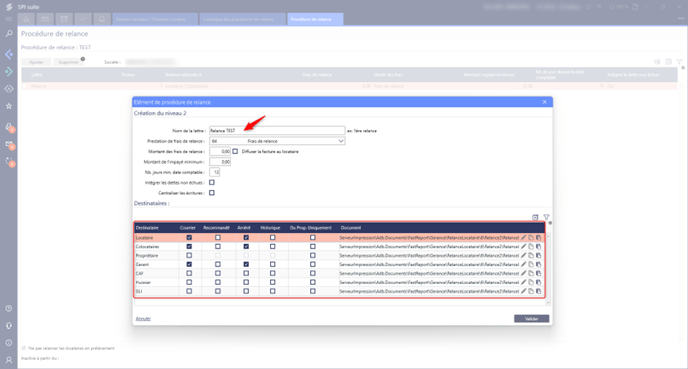Uncheck Arriéré for Garant
Viewport: 688px width, 369px height.
246,265
